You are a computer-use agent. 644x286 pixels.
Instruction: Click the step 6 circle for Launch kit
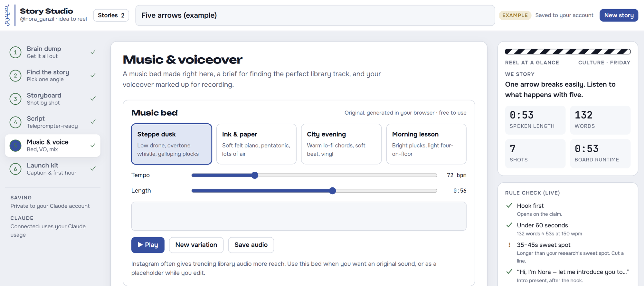(15, 169)
